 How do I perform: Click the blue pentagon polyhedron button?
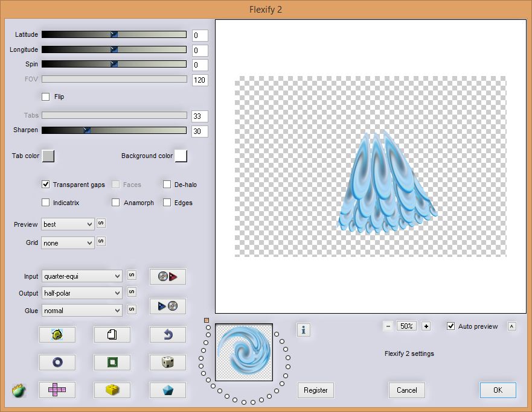coord(168,390)
